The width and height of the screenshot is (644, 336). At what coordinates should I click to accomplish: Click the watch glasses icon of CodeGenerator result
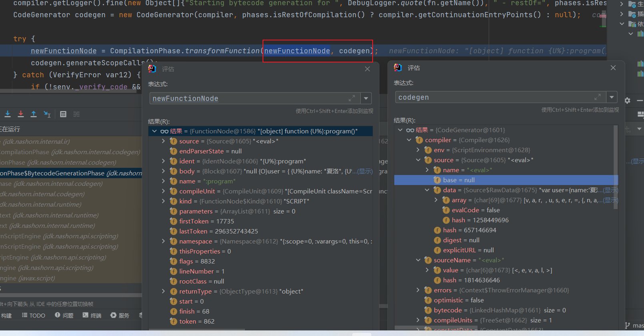point(410,130)
